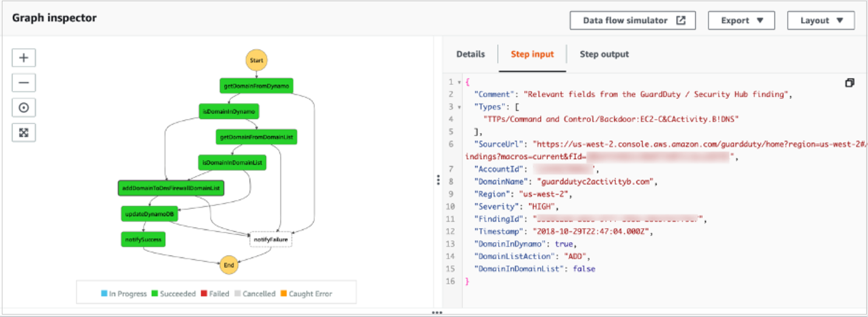Open the Layout dropdown menu
The height and width of the screenshot is (317, 868).
tap(821, 21)
